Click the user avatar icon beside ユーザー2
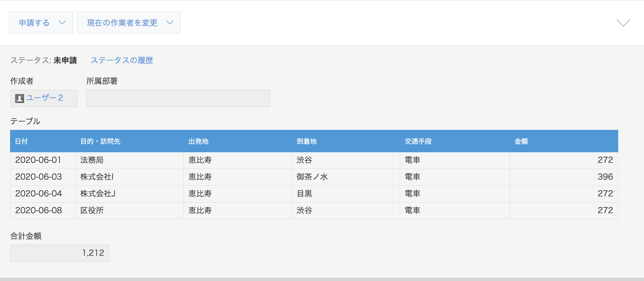Screen dimensions: 644x281 [20, 98]
